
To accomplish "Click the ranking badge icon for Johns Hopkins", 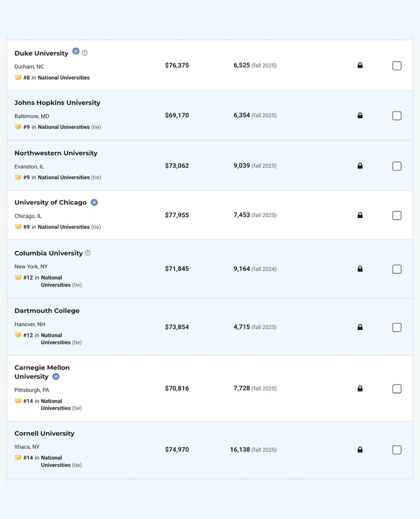I will 18,127.
